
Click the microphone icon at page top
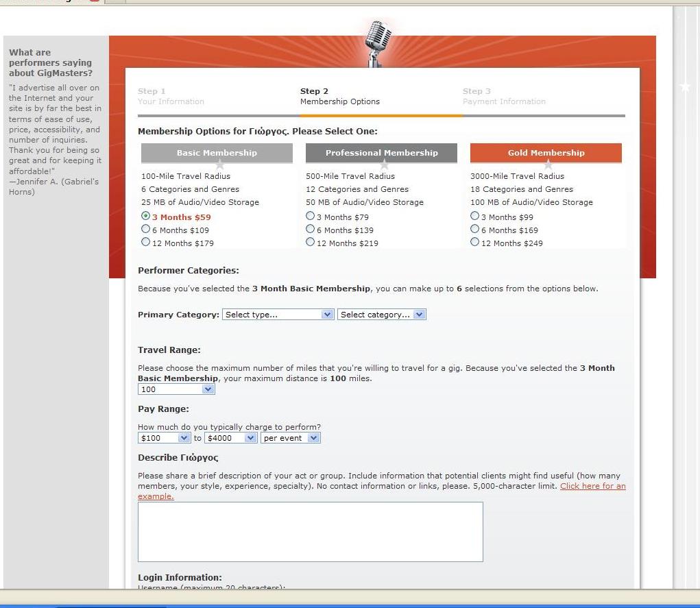376,42
